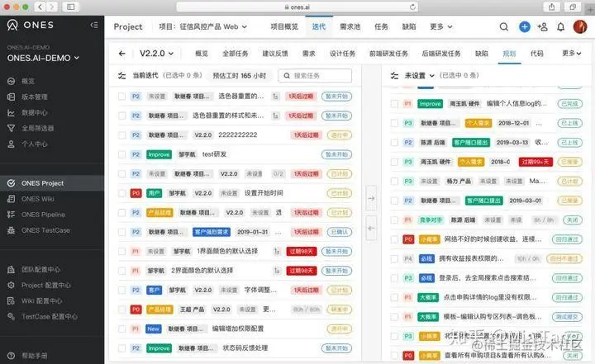
Task: Tick the checkbox for 编辑个人信息log的 task
Action: click(x=395, y=103)
